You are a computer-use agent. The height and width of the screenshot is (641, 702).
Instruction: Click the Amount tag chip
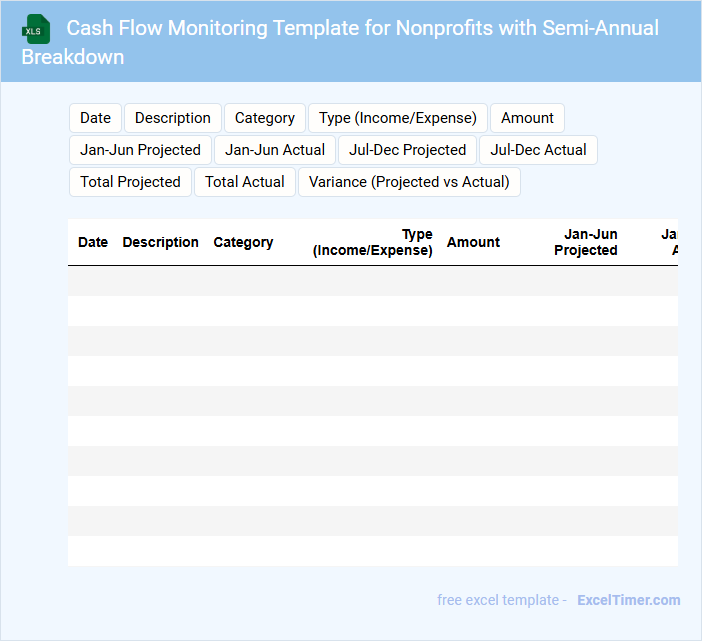point(527,118)
